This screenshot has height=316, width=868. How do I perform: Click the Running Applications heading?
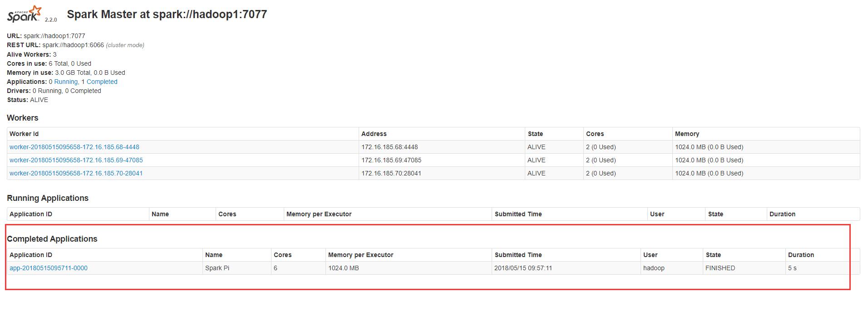pos(48,198)
